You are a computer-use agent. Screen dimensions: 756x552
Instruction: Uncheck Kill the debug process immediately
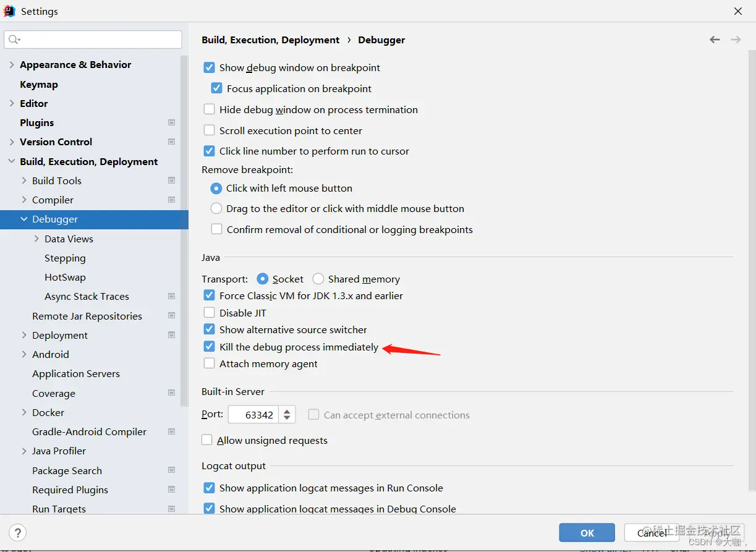click(x=209, y=347)
